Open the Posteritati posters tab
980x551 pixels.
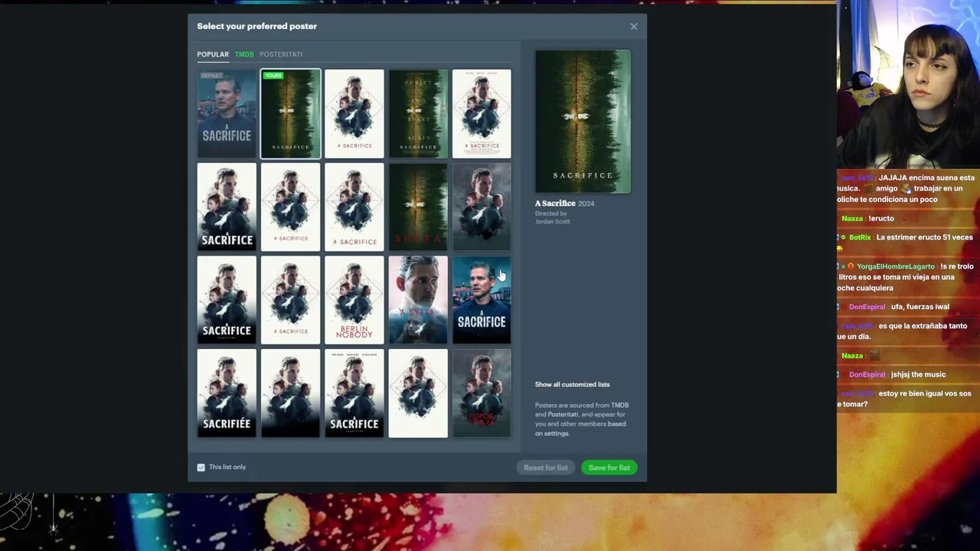[x=281, y=54]
